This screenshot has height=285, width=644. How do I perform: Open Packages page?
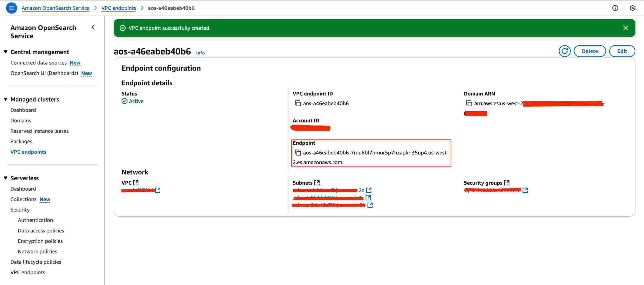21,142
